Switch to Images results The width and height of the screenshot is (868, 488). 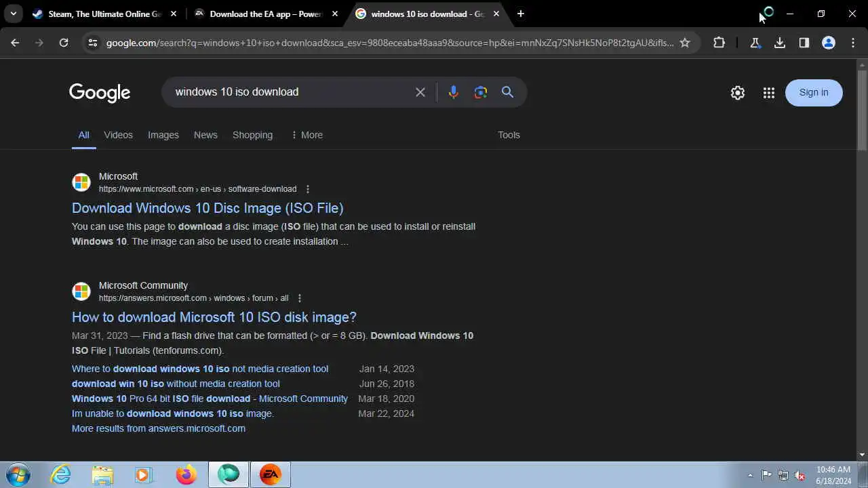tap(163, 135)
